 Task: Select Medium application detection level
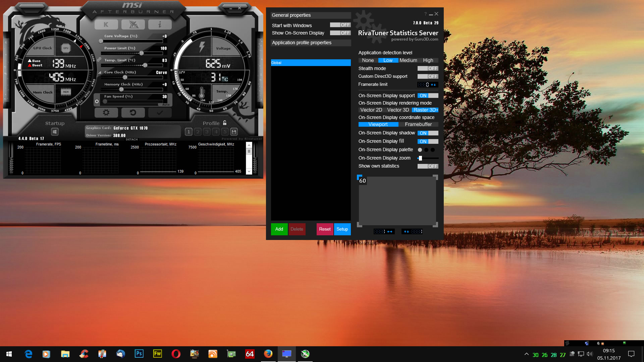[408, 60]
